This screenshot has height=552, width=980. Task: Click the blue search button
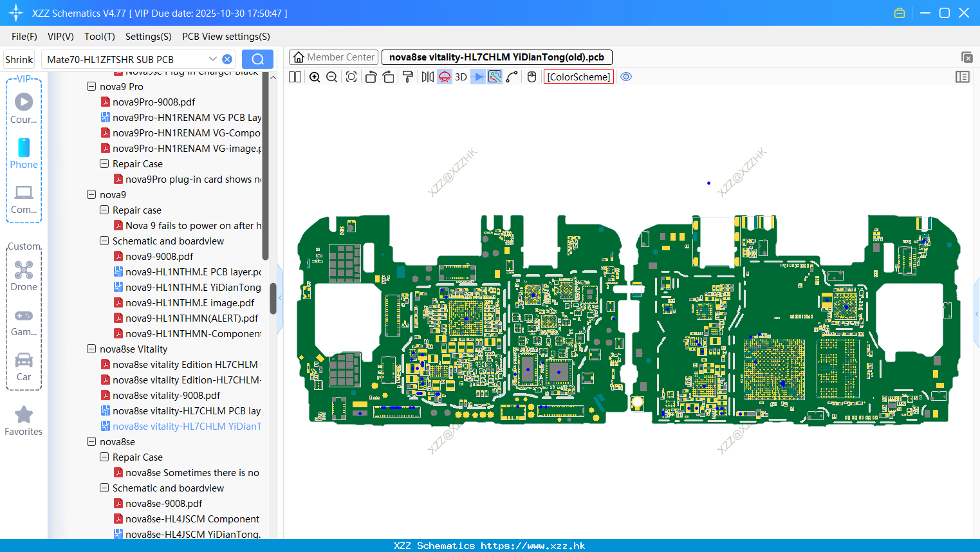257,59
